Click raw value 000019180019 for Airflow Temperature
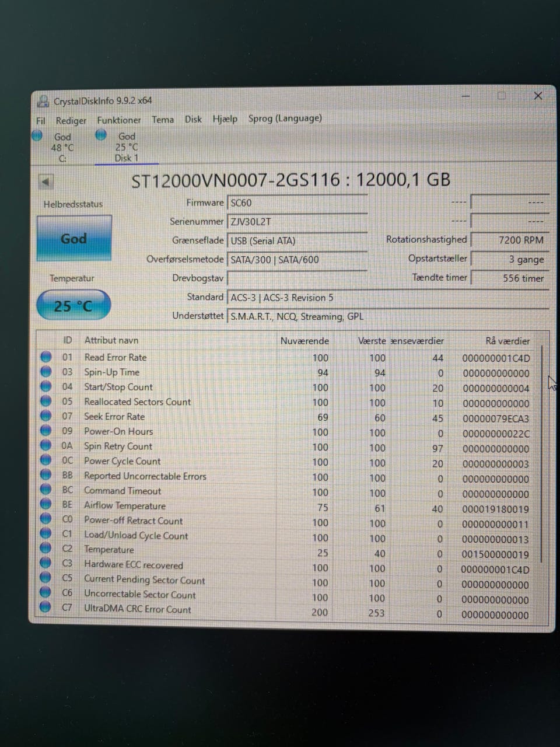560x747 pixels. (x=496, y=509)
